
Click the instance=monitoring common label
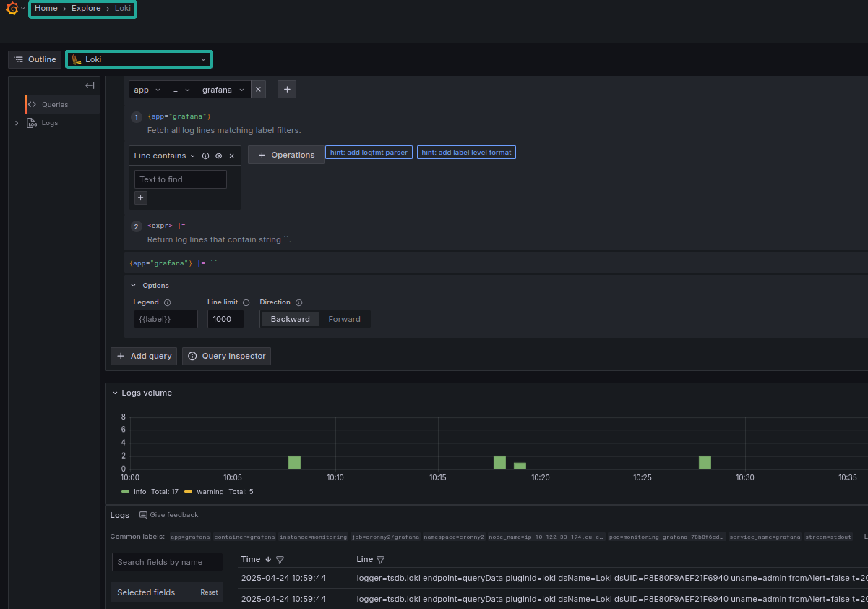(x=313, y=537)
